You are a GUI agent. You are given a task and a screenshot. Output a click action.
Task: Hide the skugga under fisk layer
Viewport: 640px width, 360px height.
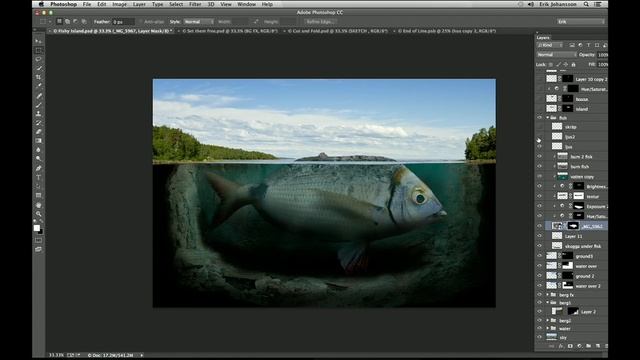540,246
